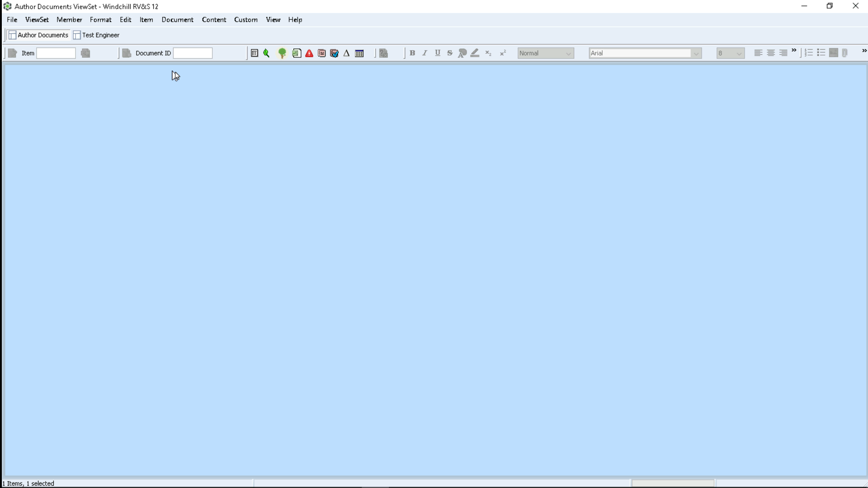The image size is (868, 488).
Task: Click the Document ID input field
Action: pos(193,53)
